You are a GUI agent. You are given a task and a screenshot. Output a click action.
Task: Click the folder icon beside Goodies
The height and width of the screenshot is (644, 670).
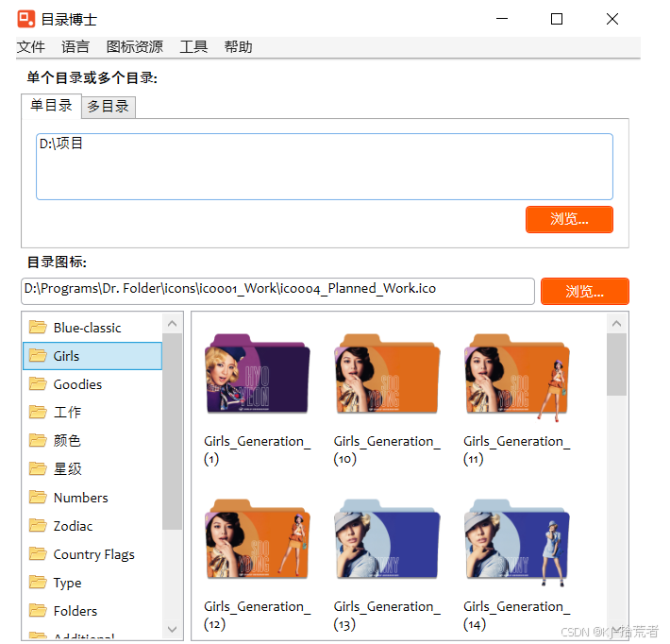click(x=38, y=383)
